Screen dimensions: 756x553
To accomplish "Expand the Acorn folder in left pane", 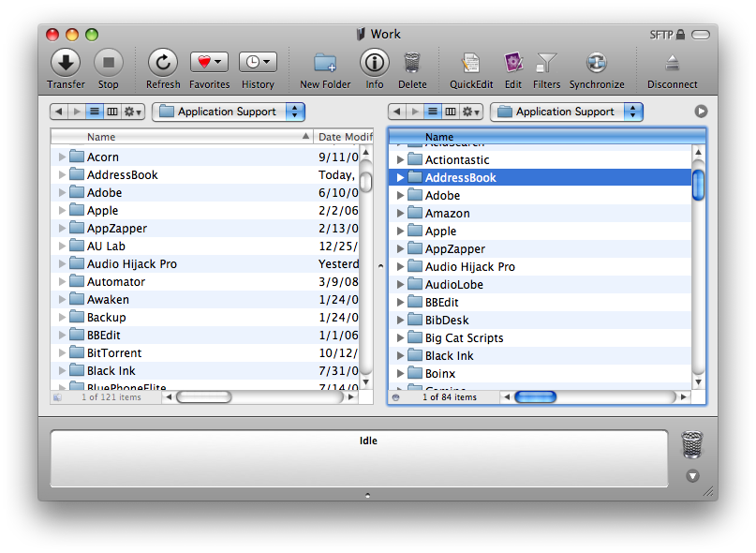I will click(62, 157).
